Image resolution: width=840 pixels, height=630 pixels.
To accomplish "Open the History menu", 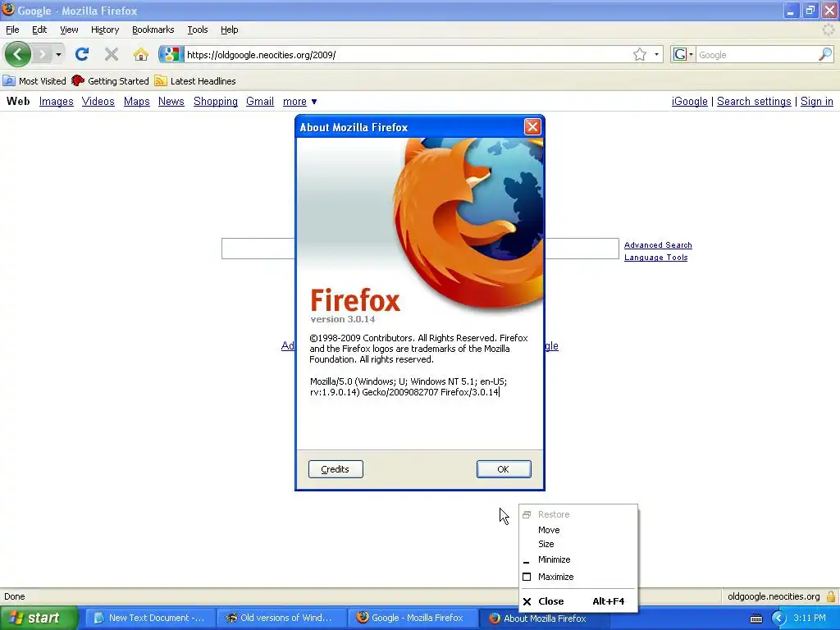I will tap(105, 30).
